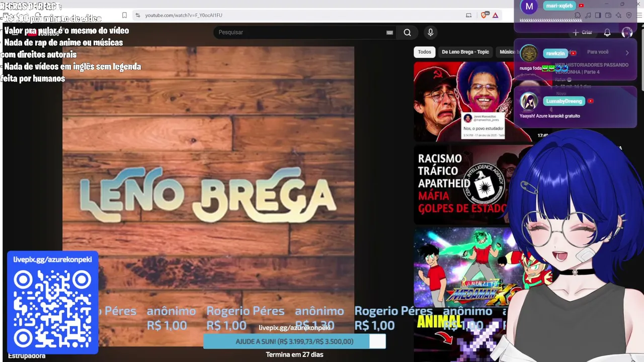The width and height of the screenshot is (644, 362).
Task: Open the Brave Wallet toolbar icon
Action: pyautogui.click(x=608, y=15)
